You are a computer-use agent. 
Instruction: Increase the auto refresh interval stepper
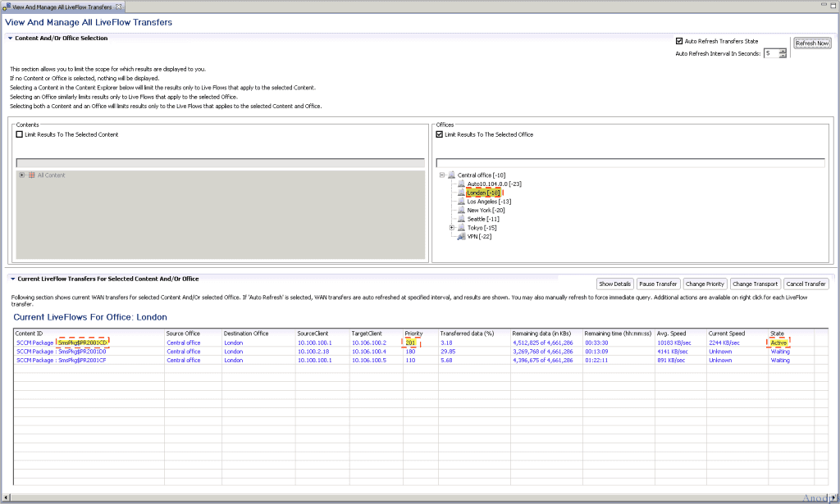(x=783, y=51)
